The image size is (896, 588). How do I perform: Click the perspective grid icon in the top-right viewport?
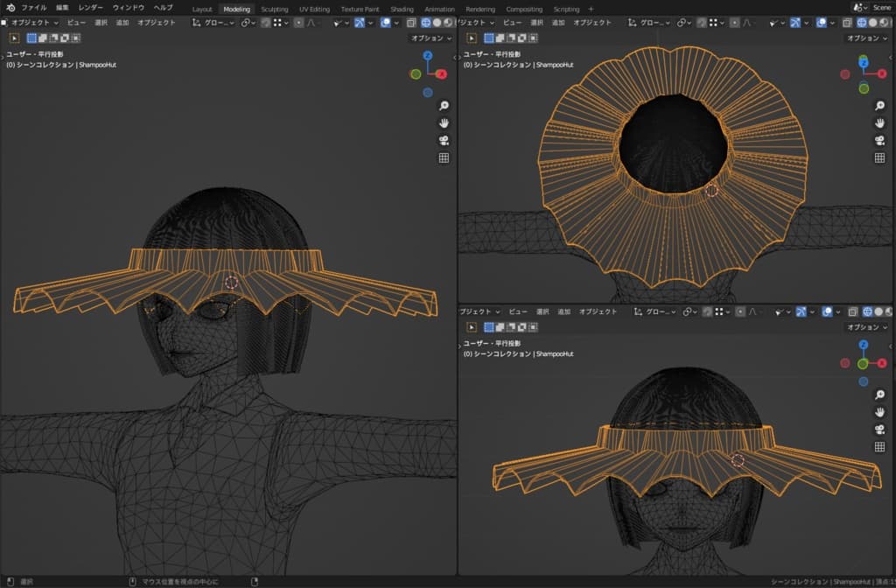pos(879,157)
